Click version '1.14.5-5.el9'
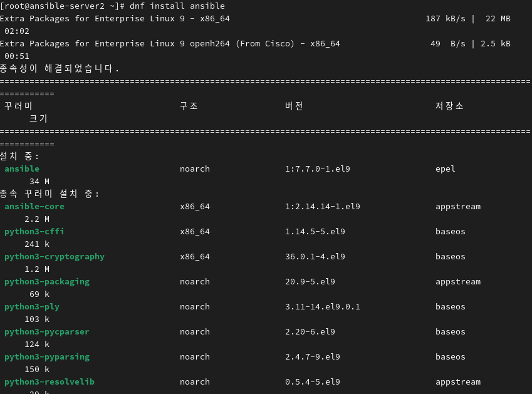 pos(315,232)
